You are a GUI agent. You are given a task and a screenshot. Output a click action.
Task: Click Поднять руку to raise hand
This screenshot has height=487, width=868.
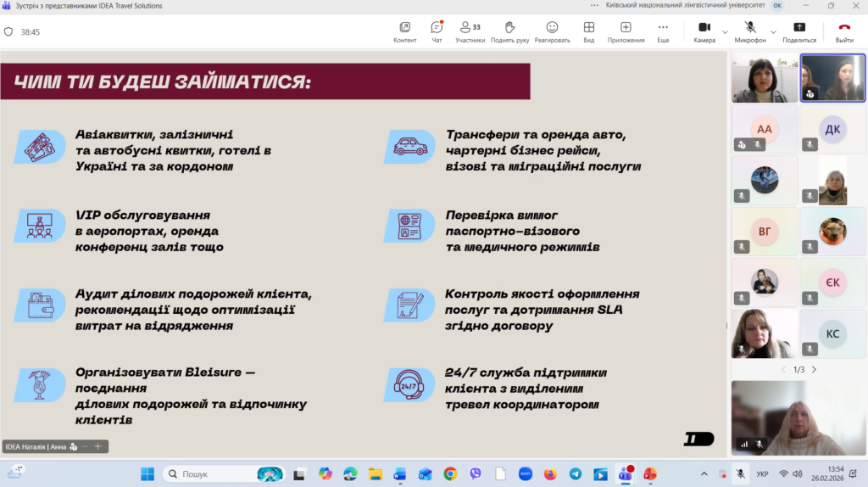[x=509, y=31]
